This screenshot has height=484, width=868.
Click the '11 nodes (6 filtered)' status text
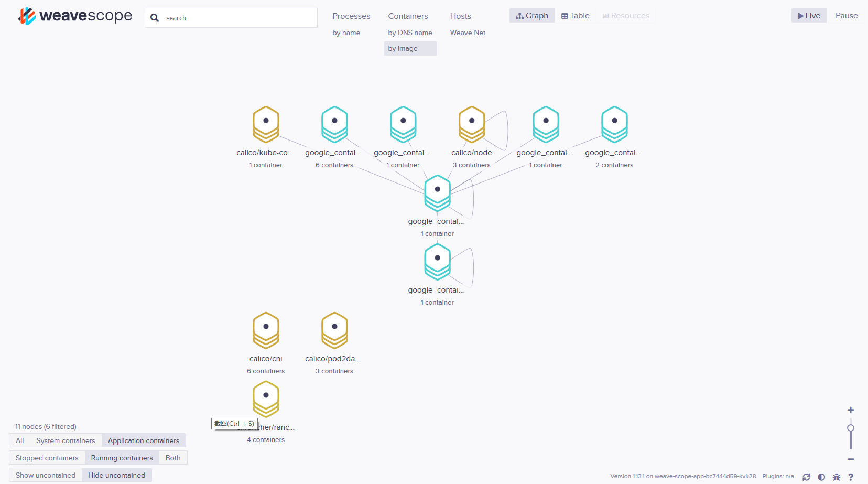pos(46,426)
